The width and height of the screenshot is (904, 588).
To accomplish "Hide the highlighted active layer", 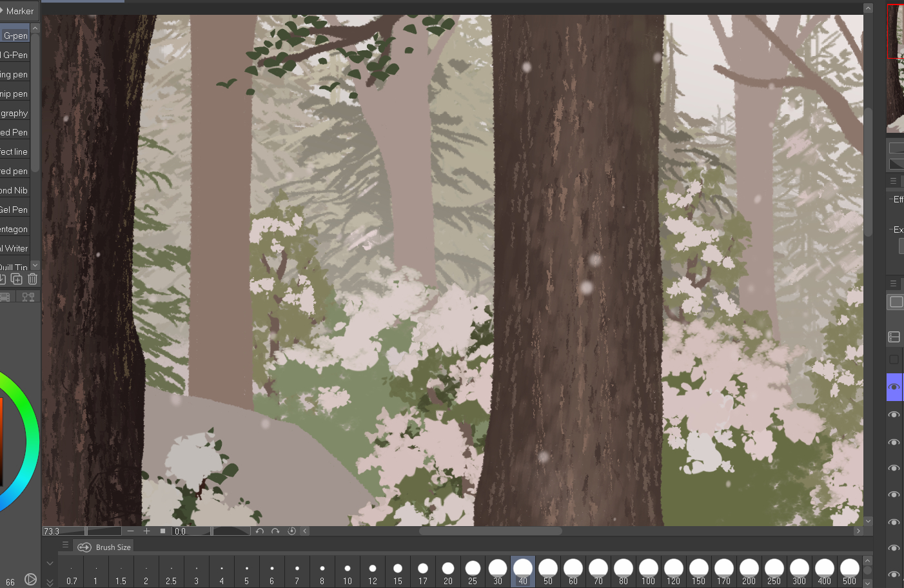I will coord(894,387).
